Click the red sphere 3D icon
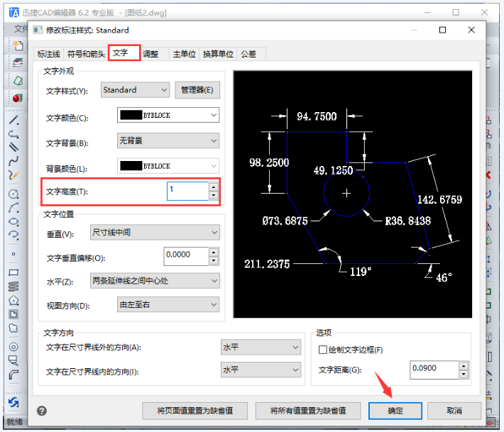Screen dimensions: 504x432 tap(17, 98)
